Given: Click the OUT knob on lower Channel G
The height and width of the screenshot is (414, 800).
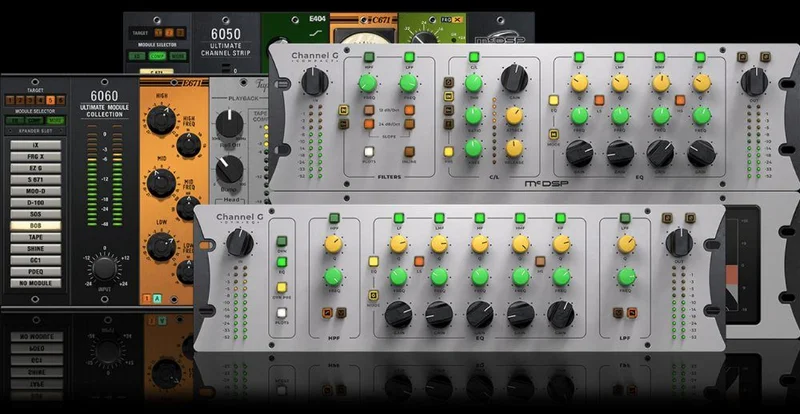Looking at the screenshot, I should coord(679,242).
